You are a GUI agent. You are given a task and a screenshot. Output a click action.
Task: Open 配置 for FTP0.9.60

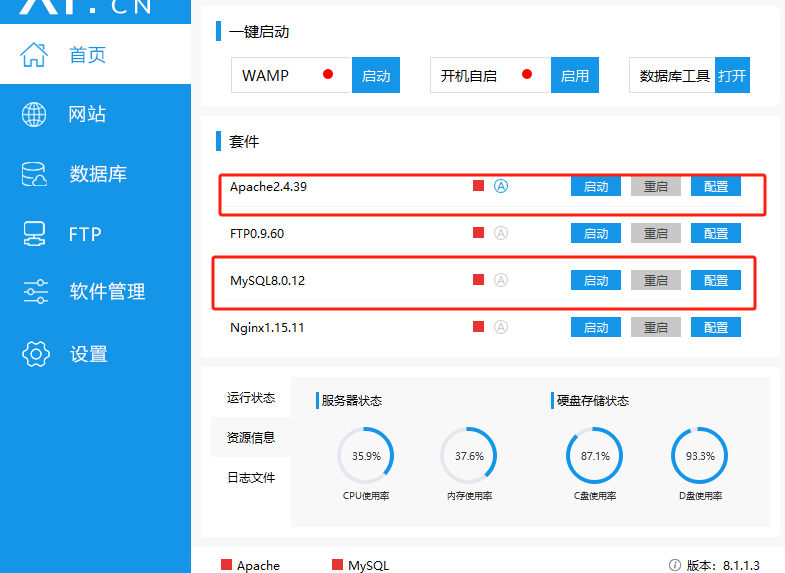pos(715,233)
